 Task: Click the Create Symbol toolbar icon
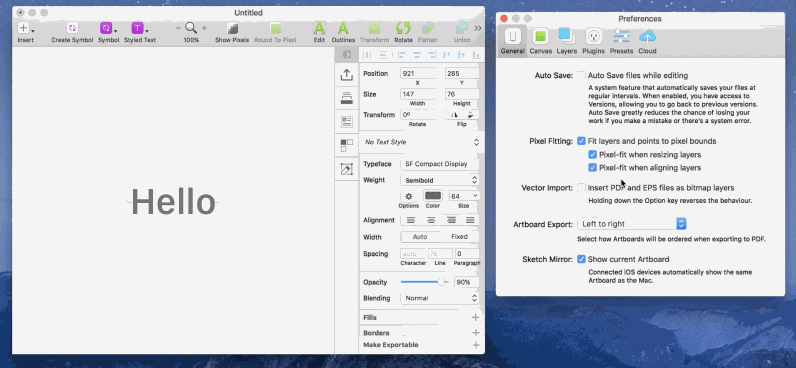[72, 28]
